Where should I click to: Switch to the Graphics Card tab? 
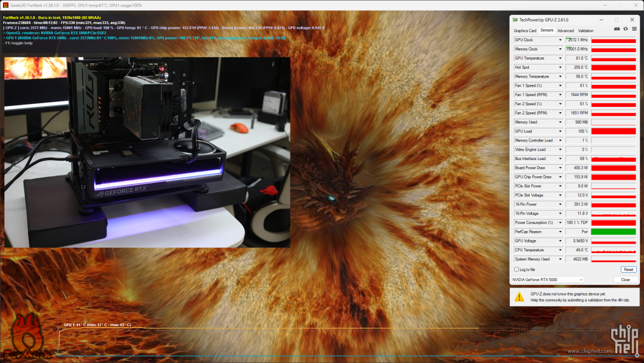pyautogui.click(x=525, y=31)
